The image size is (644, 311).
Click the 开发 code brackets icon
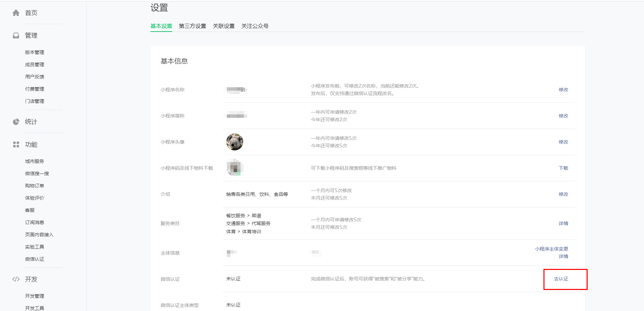click(x=16, y=279)
